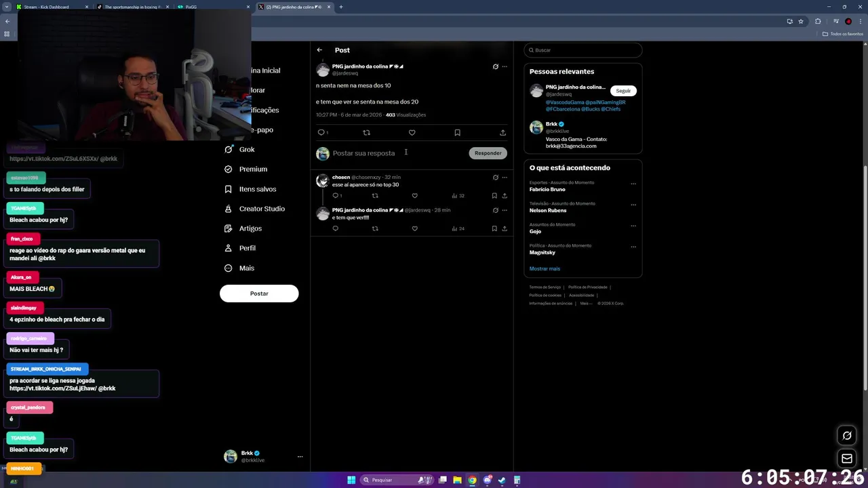Open account menu dots next to Brkk
The image size is (868, 488).
click(x=300, y=457)
